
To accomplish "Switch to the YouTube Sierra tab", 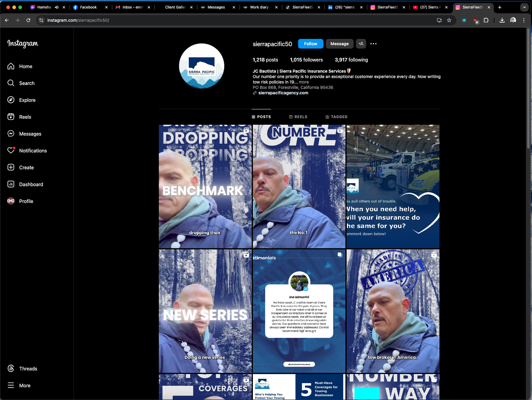I will (430, 7).
